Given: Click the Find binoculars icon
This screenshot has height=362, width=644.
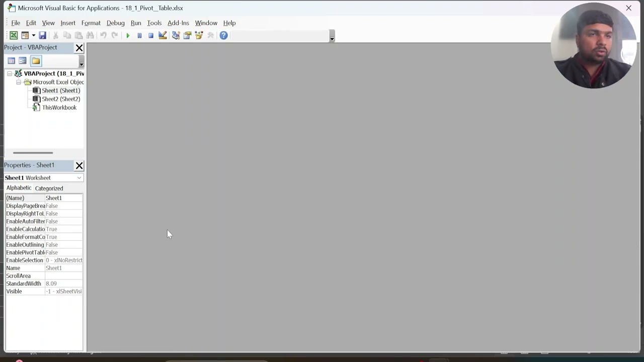Looking at the screenshot, I should (x=90, y=35).
